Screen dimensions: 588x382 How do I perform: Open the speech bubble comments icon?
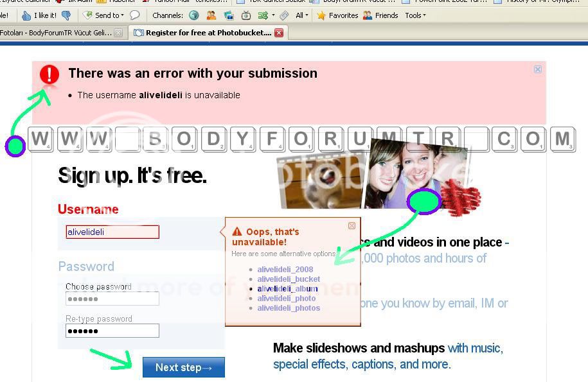coord(134,15)
